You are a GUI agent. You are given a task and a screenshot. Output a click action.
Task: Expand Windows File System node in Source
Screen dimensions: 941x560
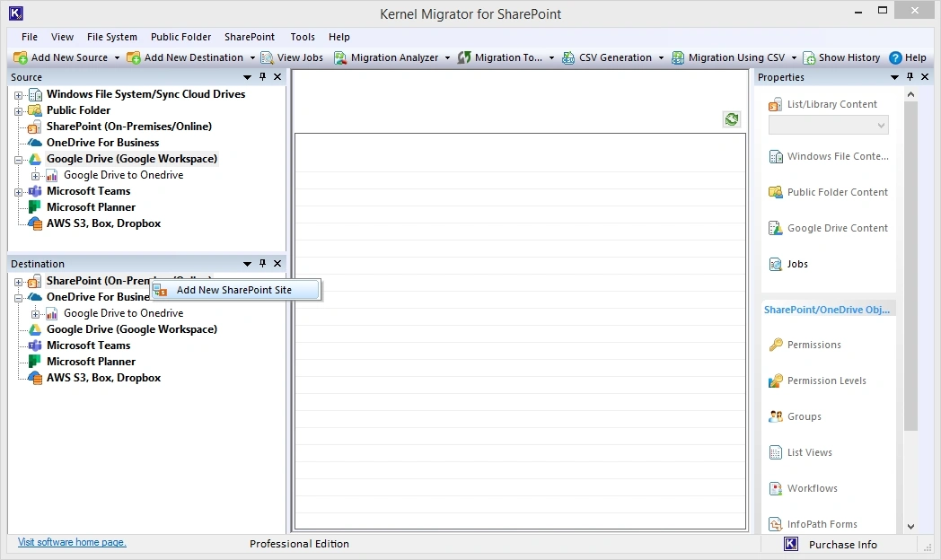click(x=19, y=95)
